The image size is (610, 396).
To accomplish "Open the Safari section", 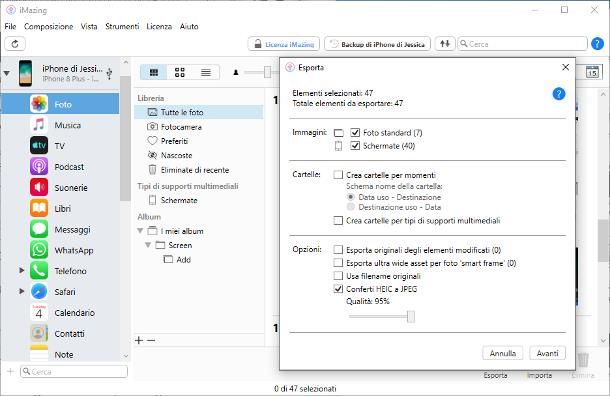I will tap(60, 292).
